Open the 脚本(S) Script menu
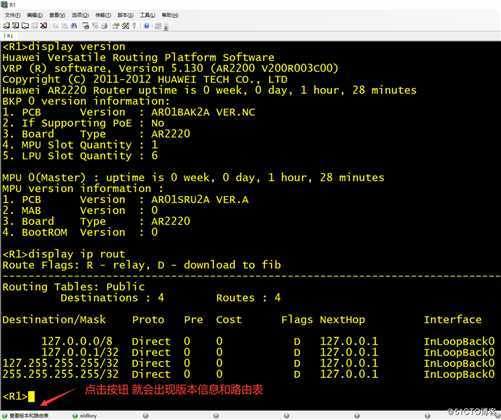Image resolution: width=501 pixels, height=420 pixels. (125, 15)
